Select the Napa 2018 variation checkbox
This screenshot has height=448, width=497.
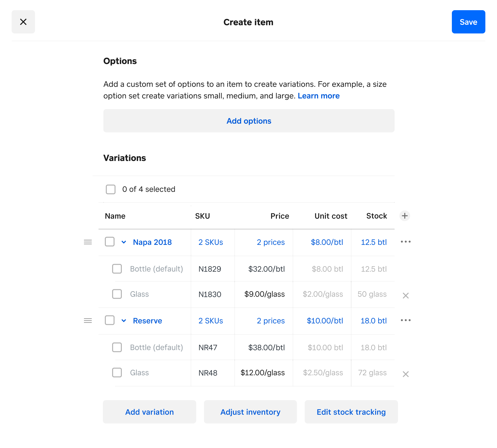(110, 242)
